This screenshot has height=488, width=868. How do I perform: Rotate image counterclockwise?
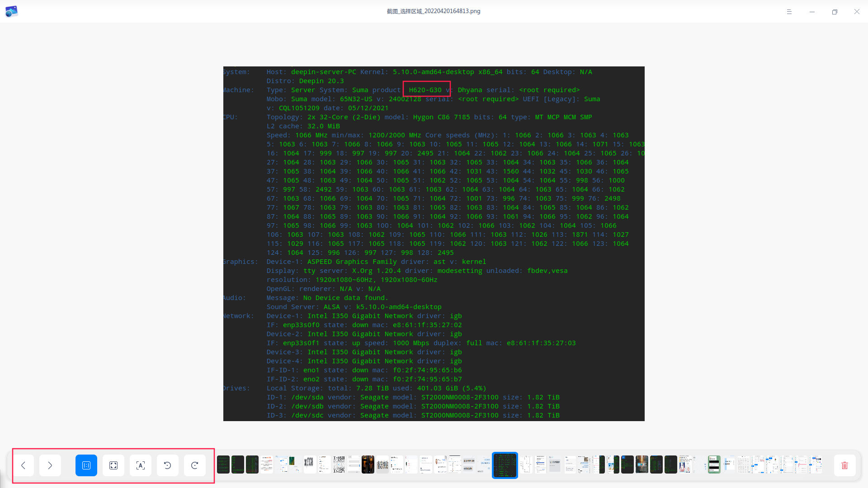(x=168, y=465)
